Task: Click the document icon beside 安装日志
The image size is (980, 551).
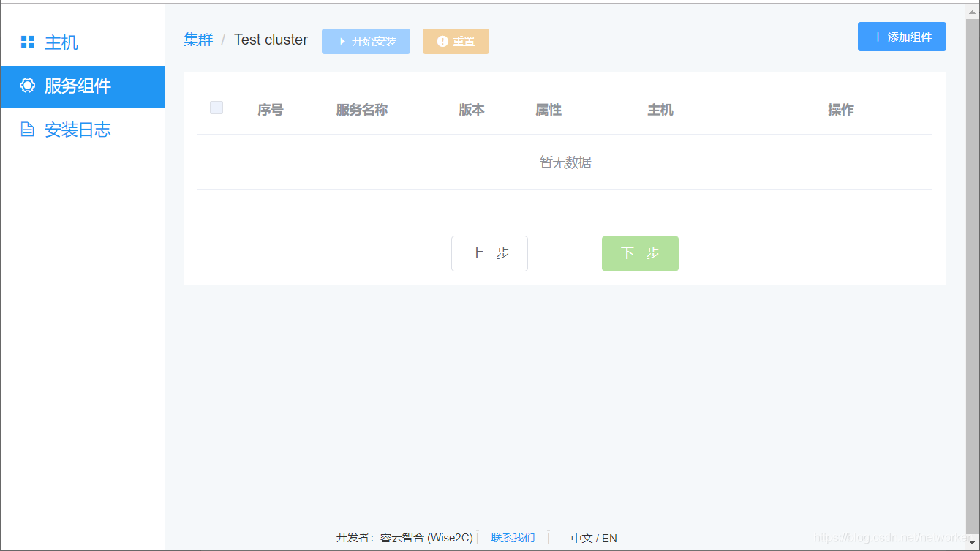Action: pos(27,130)
